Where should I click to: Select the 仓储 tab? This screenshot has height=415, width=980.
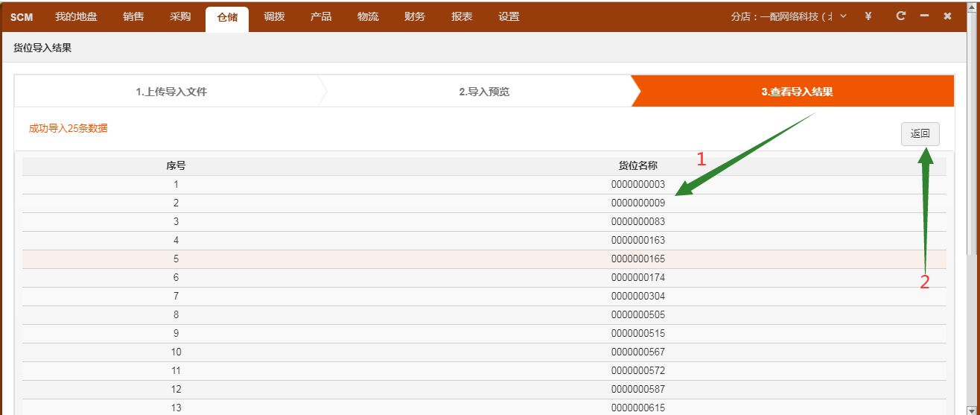click(x=227, y=17)
